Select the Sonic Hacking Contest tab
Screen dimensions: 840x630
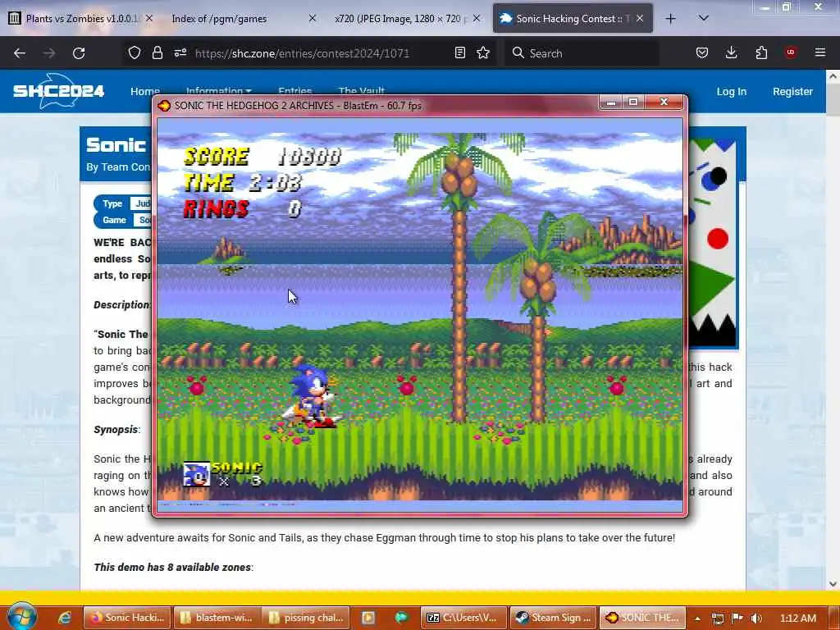click(572, 18)
